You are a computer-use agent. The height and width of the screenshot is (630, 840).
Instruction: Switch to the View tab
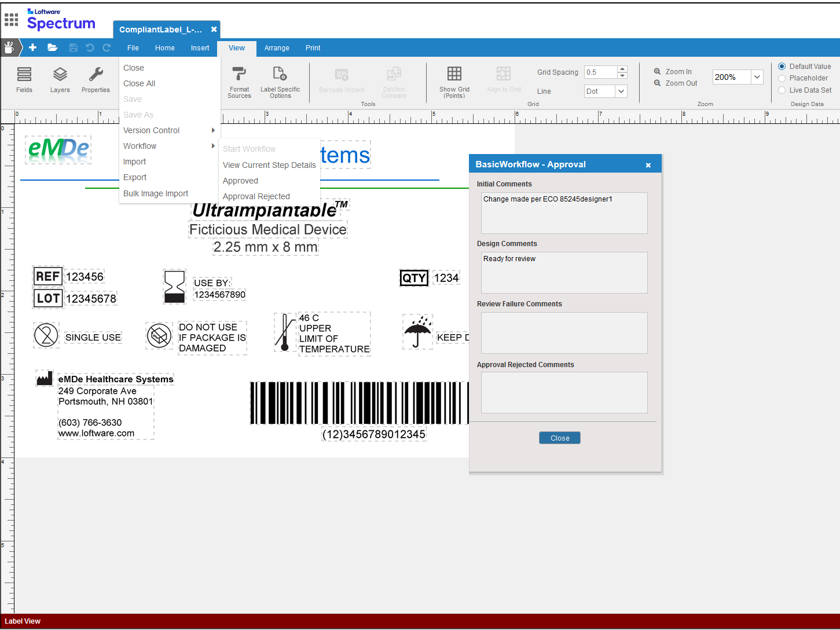click(237, 48)
